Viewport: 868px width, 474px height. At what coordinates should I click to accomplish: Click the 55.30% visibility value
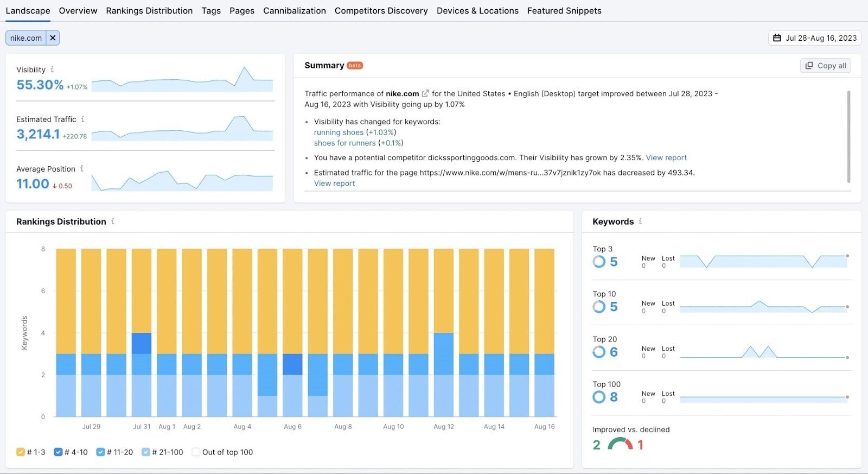40,85
